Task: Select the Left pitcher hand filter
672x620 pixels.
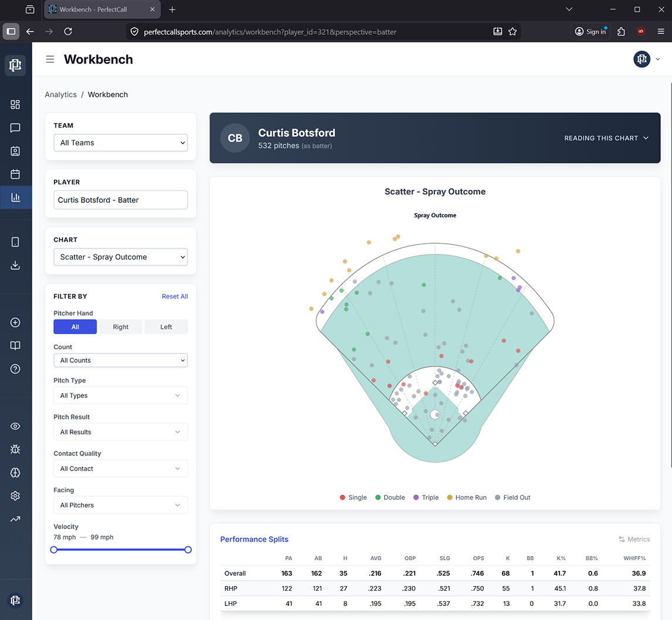Action: [166, 326]
